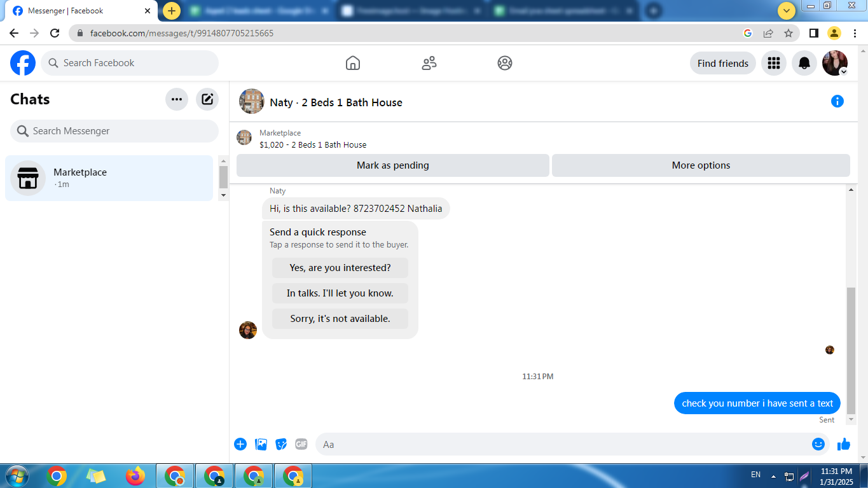
Task: Open the Facebook Home feed icon
Action: pos(353,63)
